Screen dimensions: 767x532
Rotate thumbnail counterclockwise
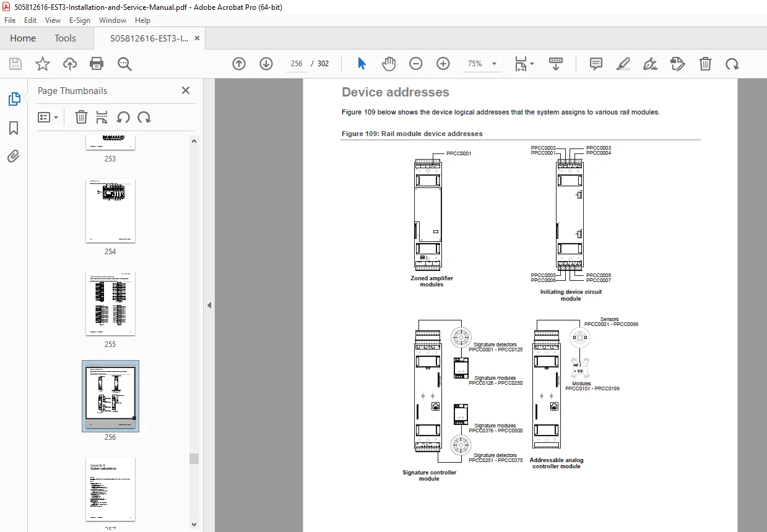[123, 117]
